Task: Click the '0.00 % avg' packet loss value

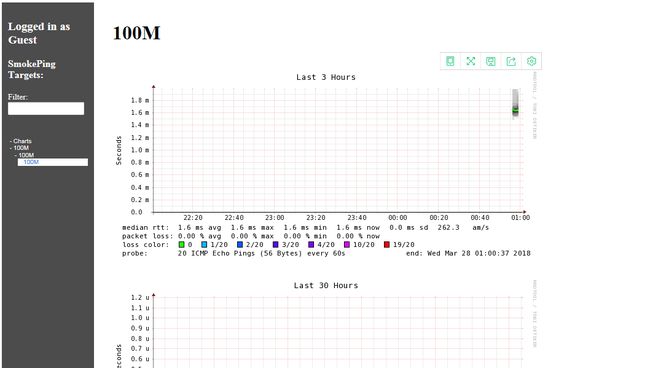Action: tap(199, 236)
